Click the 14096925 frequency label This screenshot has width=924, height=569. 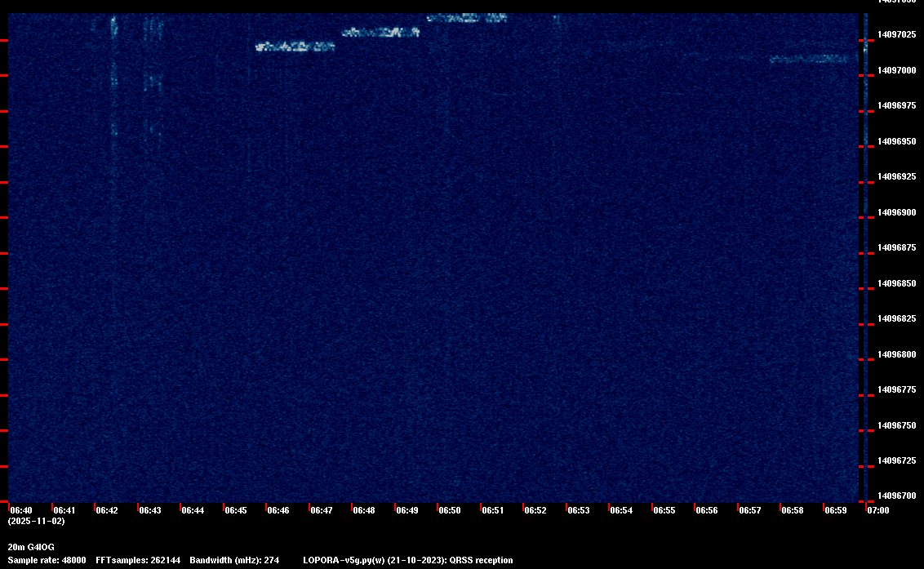tap(897, 177)
